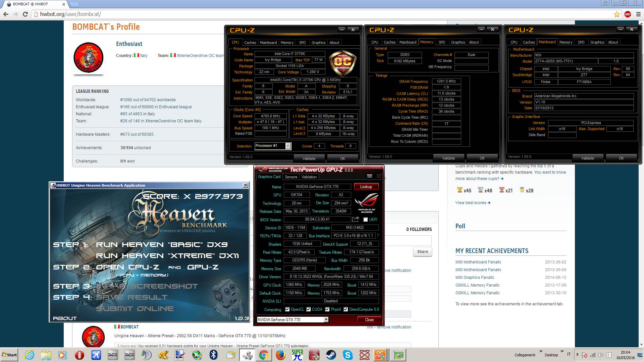644x362 pixels.
Task: Launch Firefox from the taskbar
Action: [281, 355]
